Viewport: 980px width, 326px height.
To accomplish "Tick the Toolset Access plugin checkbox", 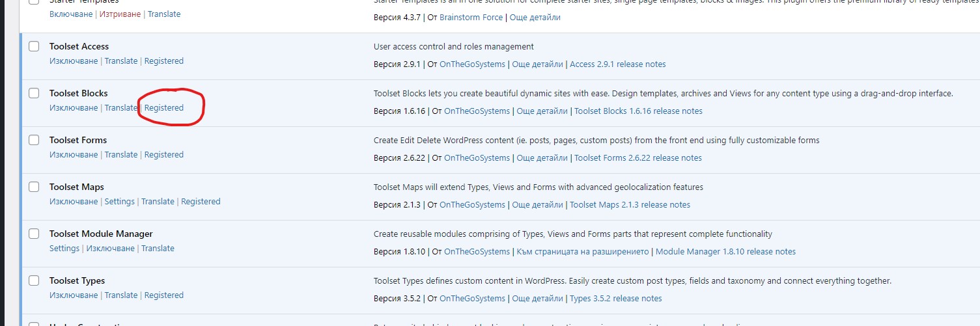I will pos(34,47).
